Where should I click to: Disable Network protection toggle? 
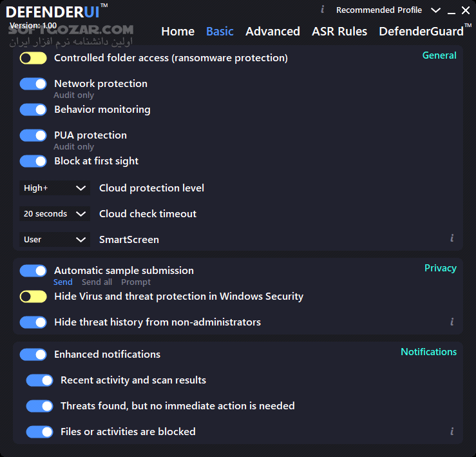click(33, 84)
